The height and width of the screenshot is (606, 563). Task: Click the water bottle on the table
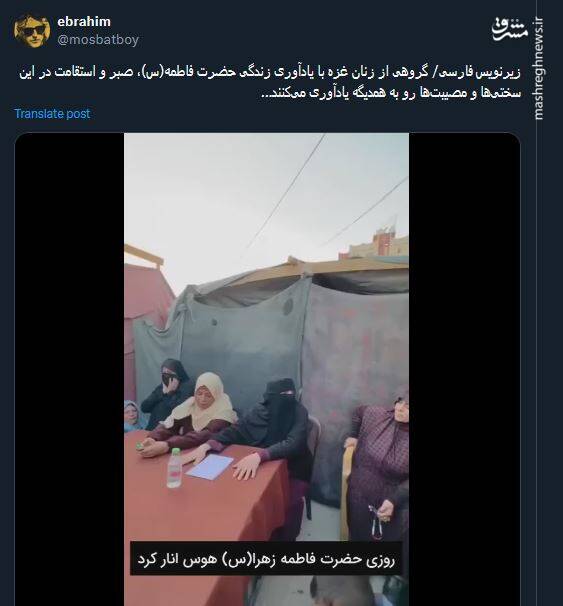coord(175,468)
